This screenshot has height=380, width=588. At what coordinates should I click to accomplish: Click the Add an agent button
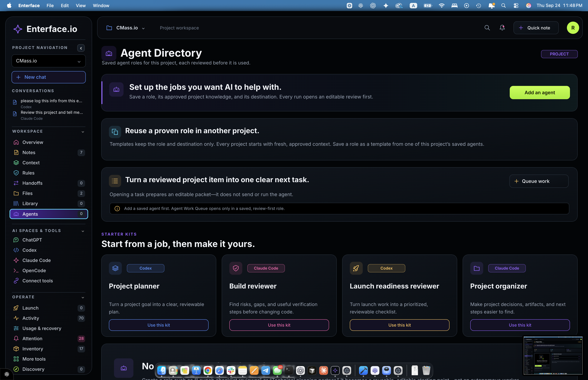point(540,93)
